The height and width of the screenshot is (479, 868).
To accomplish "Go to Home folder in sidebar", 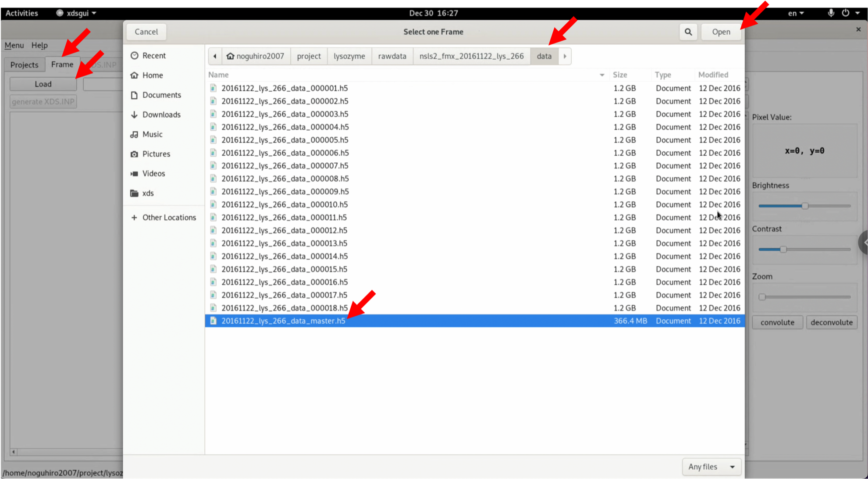I will [x=152, y=75].
